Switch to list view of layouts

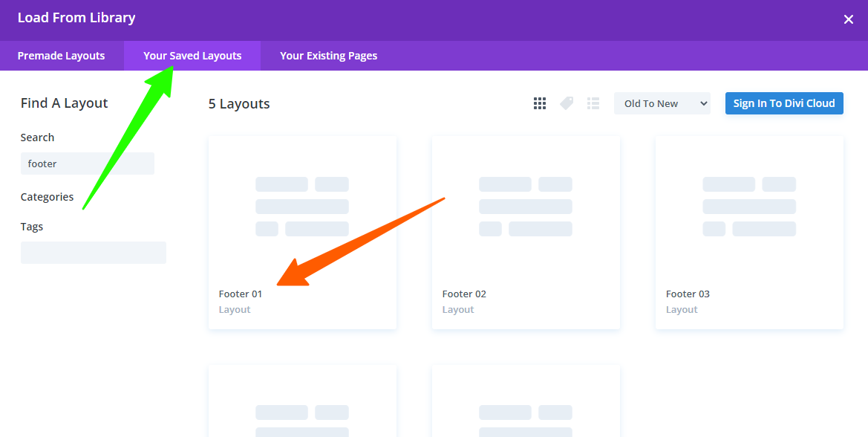pos(593,103)
